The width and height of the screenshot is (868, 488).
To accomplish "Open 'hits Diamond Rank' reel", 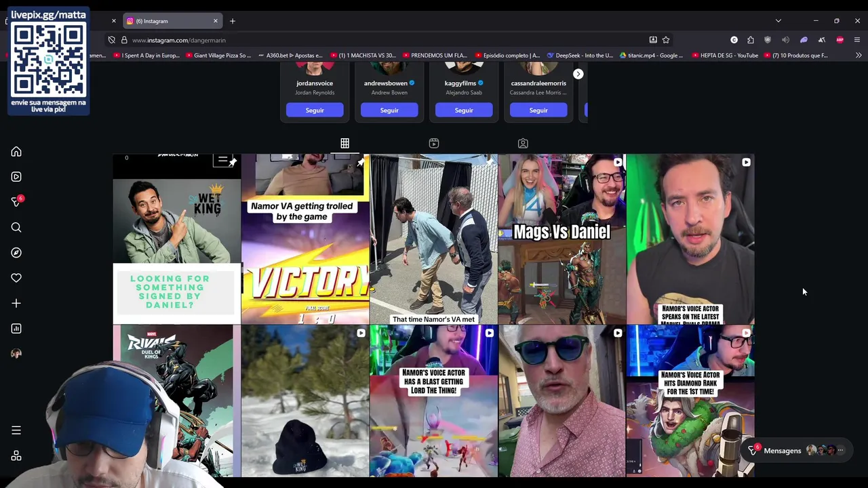I will (690, 401).
